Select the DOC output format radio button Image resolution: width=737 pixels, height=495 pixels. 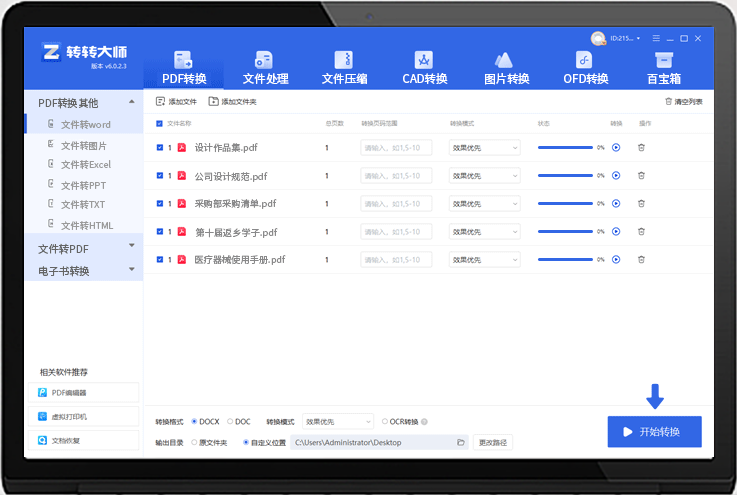[x=231, y=422]
